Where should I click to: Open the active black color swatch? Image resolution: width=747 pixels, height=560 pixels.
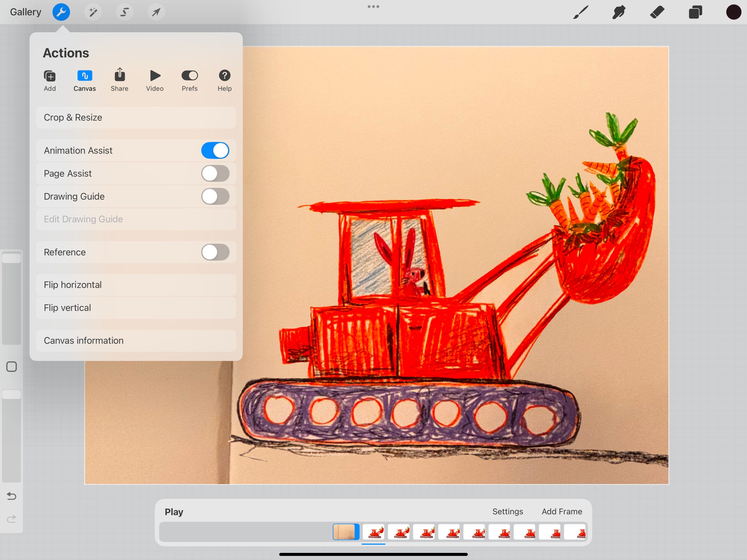point(733,12)
